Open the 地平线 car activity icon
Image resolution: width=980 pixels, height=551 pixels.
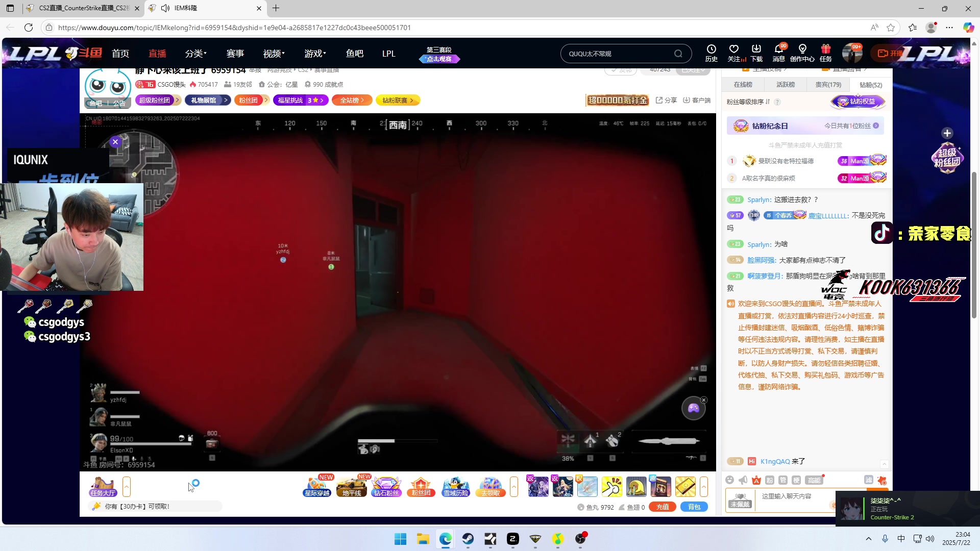(352, 487)
